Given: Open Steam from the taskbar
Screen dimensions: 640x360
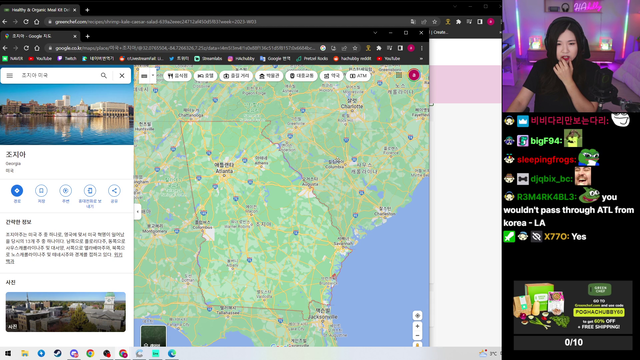Looking at the screenshot, I should pos(58,353).
